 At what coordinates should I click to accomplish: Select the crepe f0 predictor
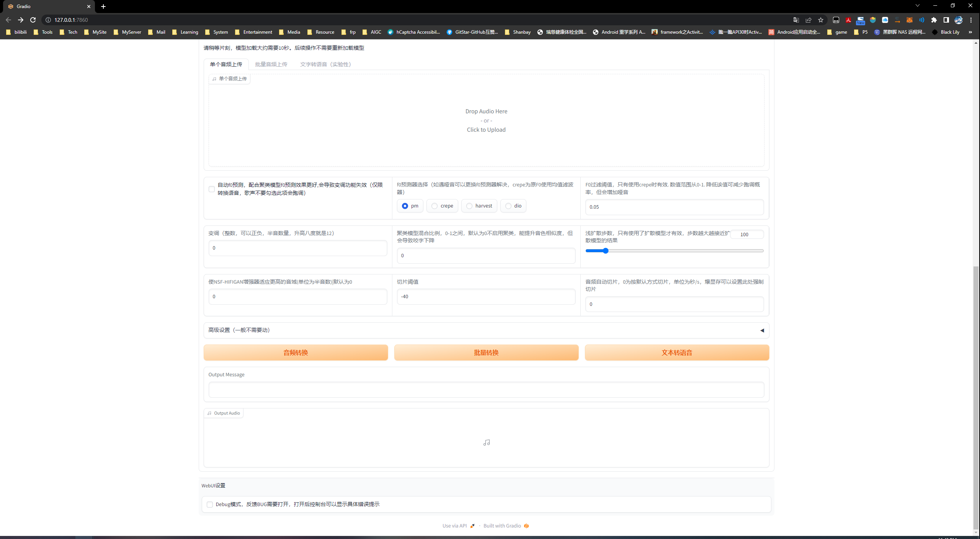[x=434, y=206]
